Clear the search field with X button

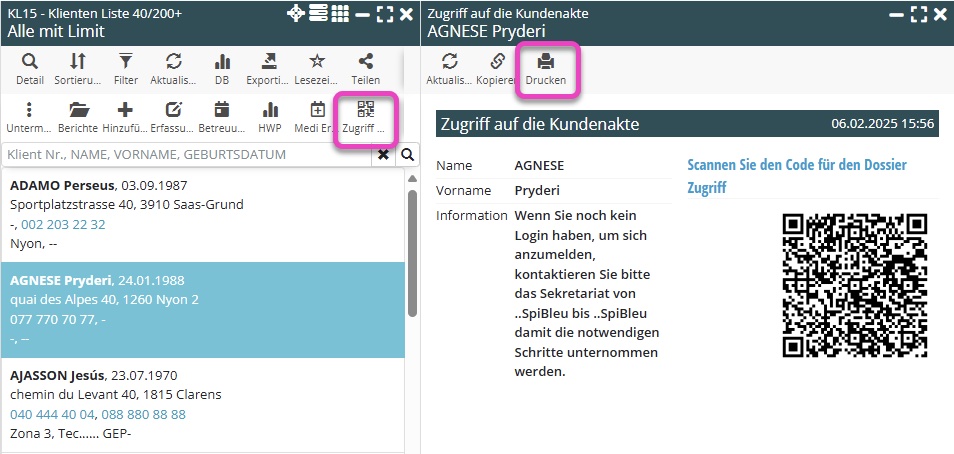click(x=383, y=155)
